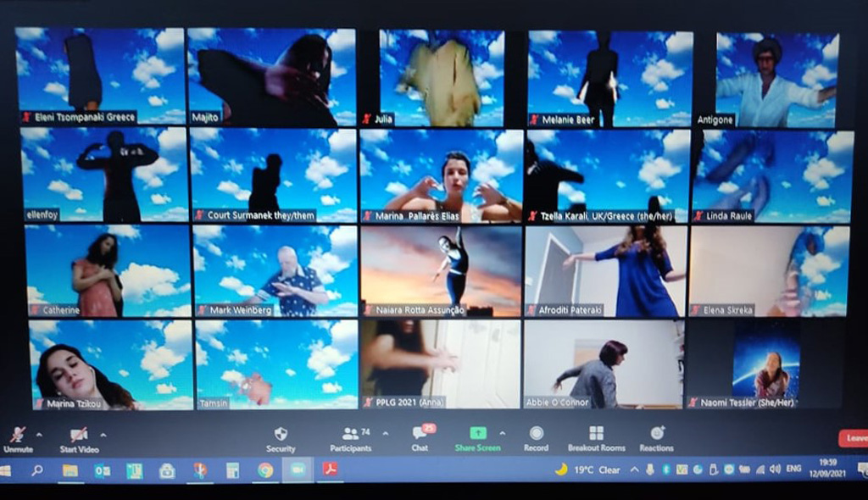
Task: Click the volume icon in the system tray
Action: [775, 469]
